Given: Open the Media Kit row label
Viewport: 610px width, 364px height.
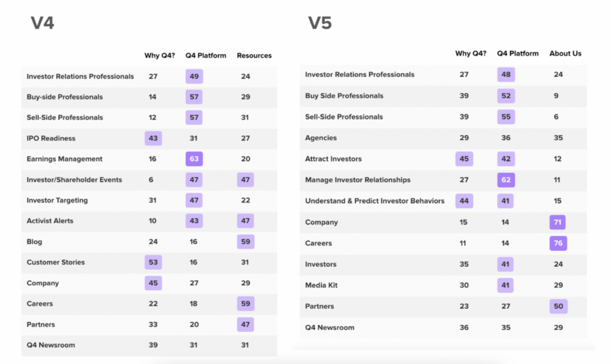Looking at the screenshot, I should click(x=321, y=285).
